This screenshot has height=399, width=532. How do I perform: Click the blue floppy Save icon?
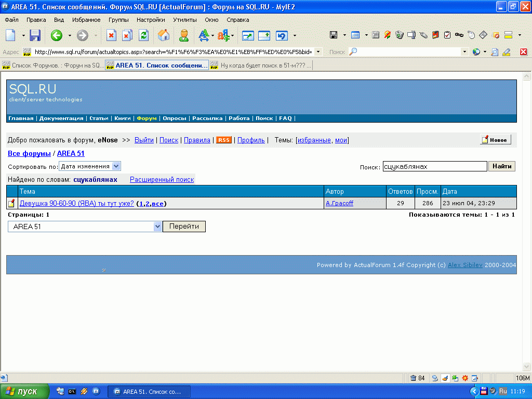pos(35,35)
